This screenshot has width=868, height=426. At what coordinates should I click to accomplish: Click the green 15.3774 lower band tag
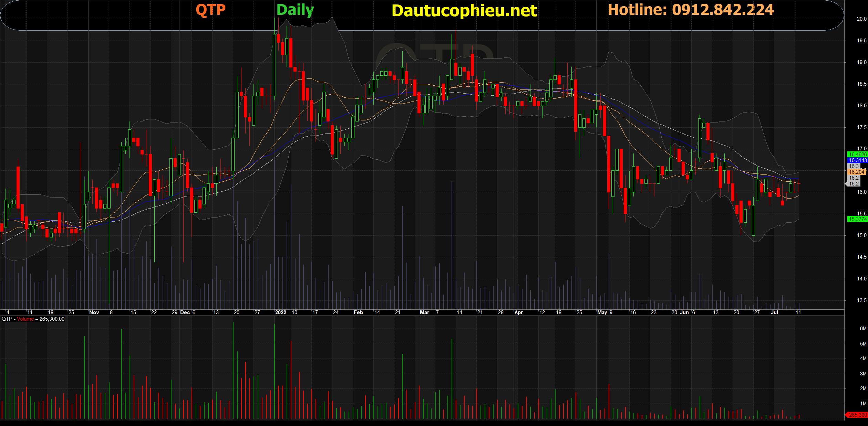click(857, 219)
